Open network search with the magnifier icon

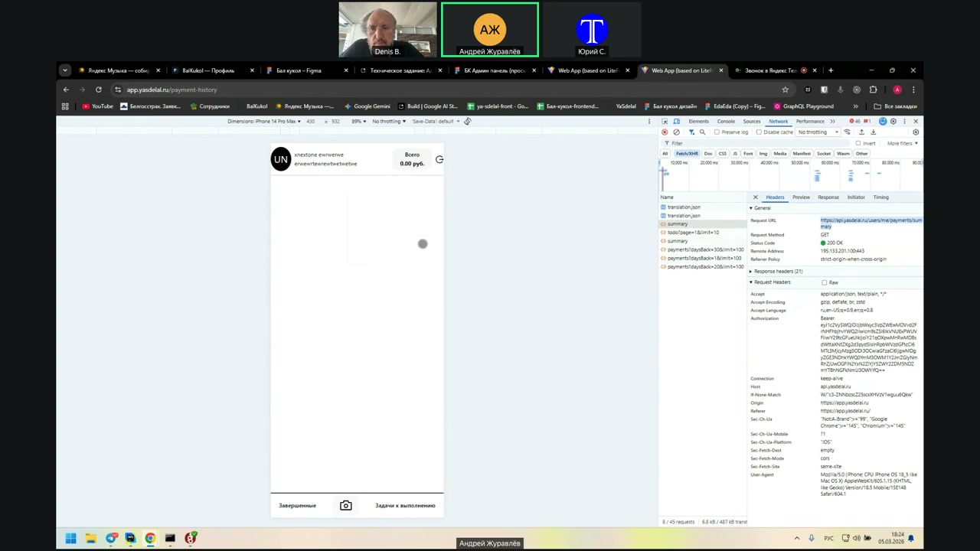(x=702, y=132)
